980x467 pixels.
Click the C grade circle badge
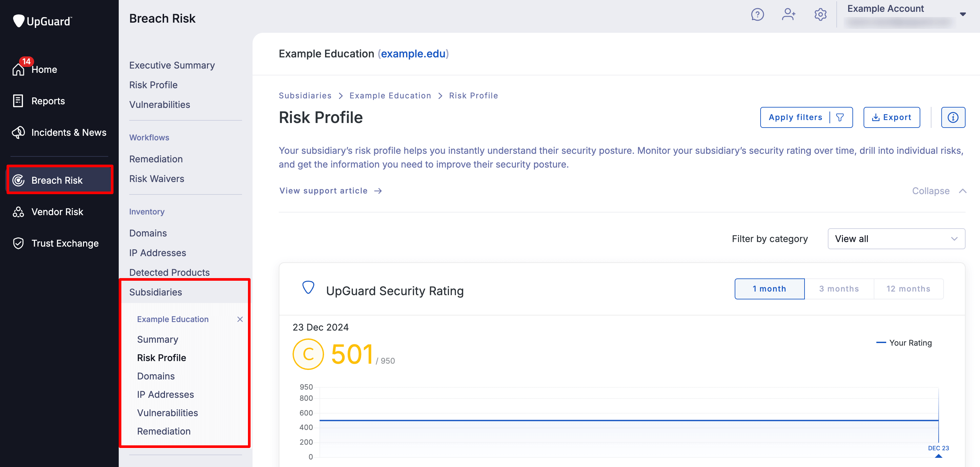tap(308, 354)
